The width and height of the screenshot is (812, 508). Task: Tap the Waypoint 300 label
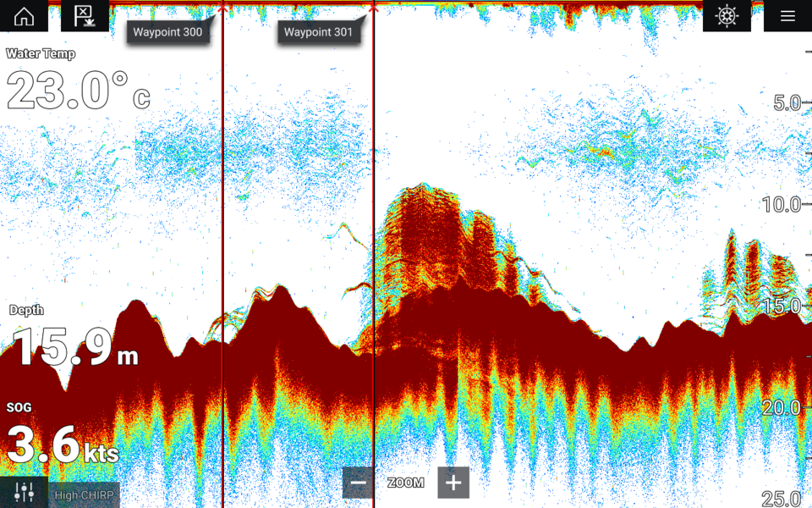point(167,32)
